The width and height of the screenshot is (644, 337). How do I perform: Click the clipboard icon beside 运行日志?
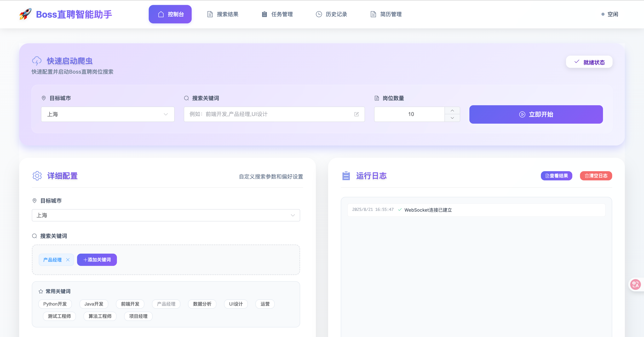(346, 176)
